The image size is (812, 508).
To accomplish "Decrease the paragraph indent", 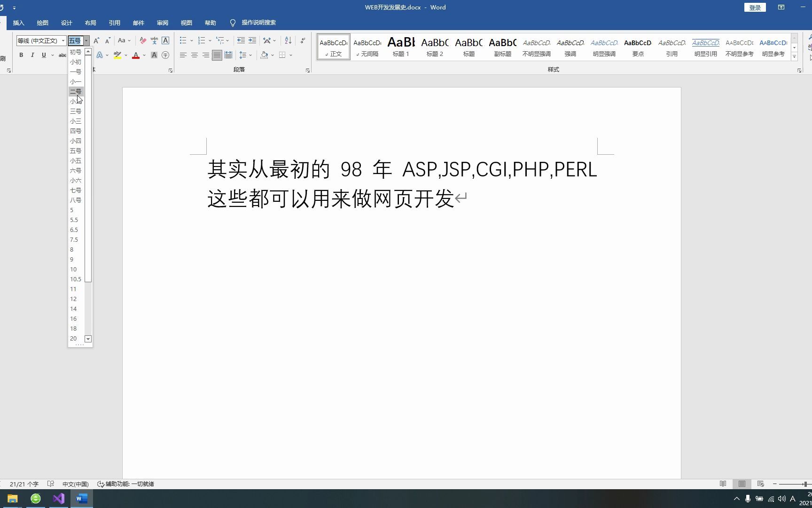I will pyautogui.click(x=241, y=40).
